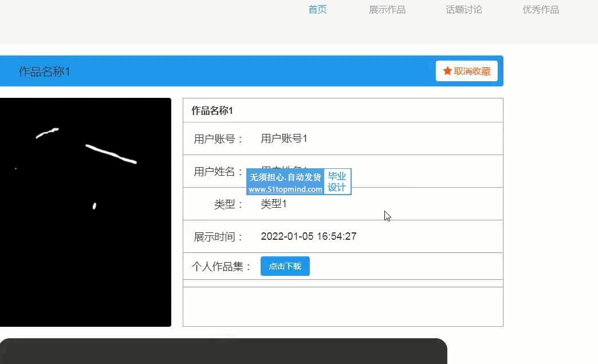Click the 取消收藏 button

pyautogui.click(x=467, y=71)
